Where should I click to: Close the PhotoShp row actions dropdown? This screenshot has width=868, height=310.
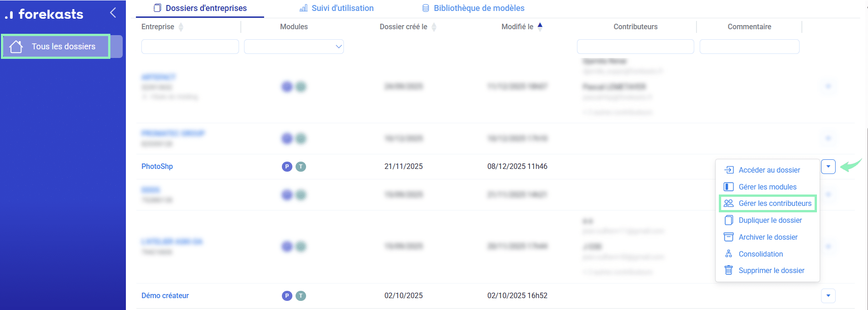828,167
